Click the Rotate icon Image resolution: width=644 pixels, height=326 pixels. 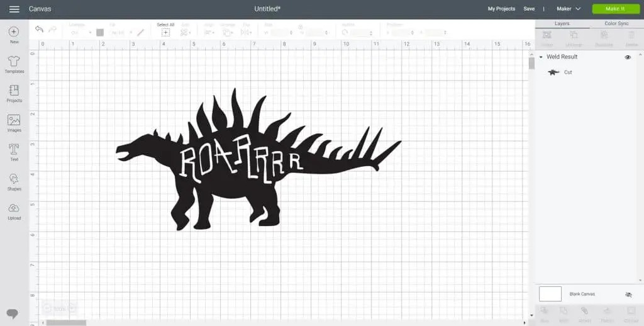click(345, 33)
